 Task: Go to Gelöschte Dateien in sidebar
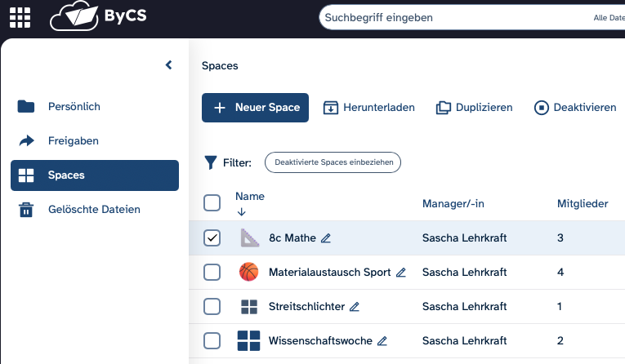tap(94, 210)
